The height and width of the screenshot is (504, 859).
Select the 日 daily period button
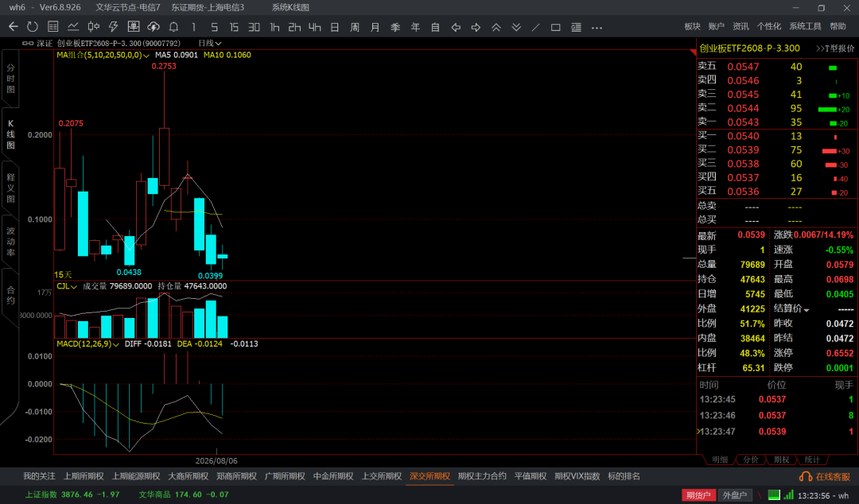tap(335, 27)
